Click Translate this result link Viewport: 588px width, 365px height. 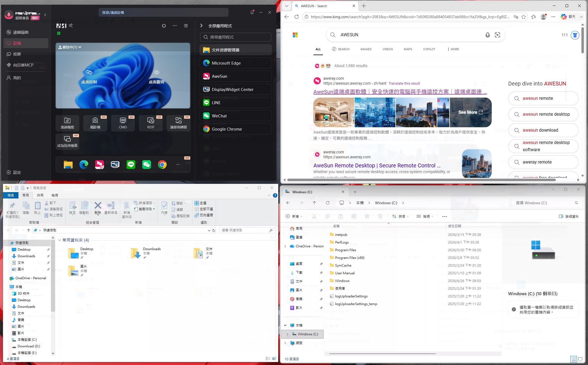click(x=404, y=83)
